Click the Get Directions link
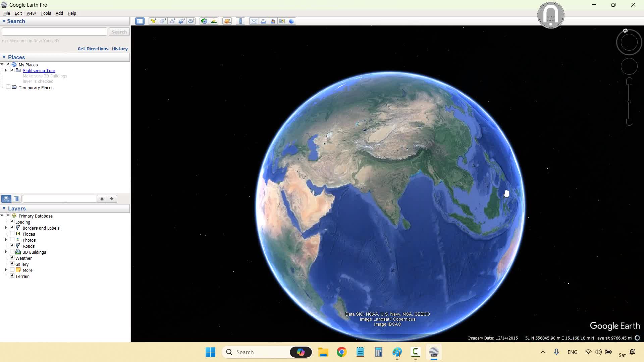The height and width of the screenshot is (362, 644). pyautogui.click(x=93, y=49)
